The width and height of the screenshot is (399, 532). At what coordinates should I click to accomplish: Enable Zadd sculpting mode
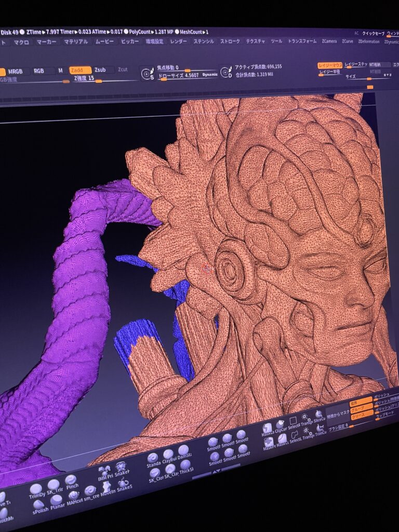(x=81, y=70)
